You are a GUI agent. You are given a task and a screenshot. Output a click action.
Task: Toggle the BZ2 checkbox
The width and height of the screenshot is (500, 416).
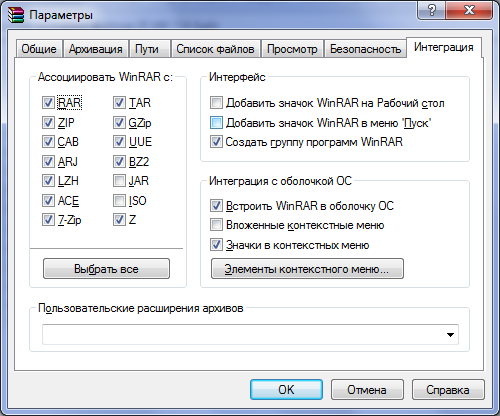tap(119, 162)
